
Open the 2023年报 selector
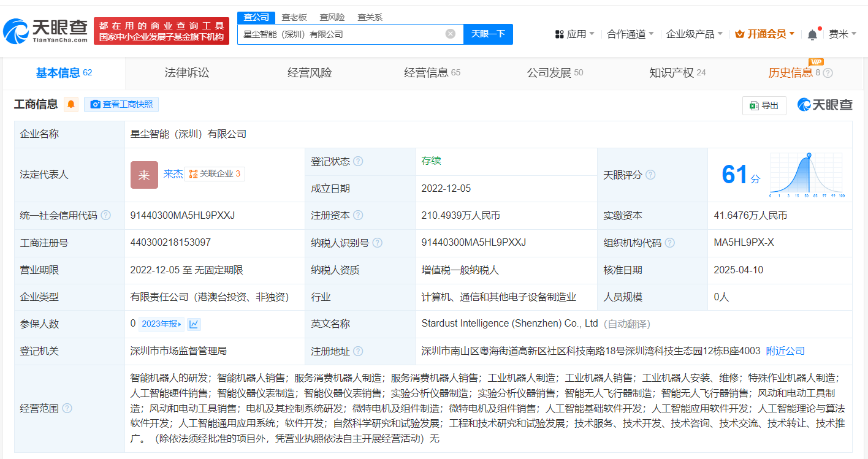161,324
